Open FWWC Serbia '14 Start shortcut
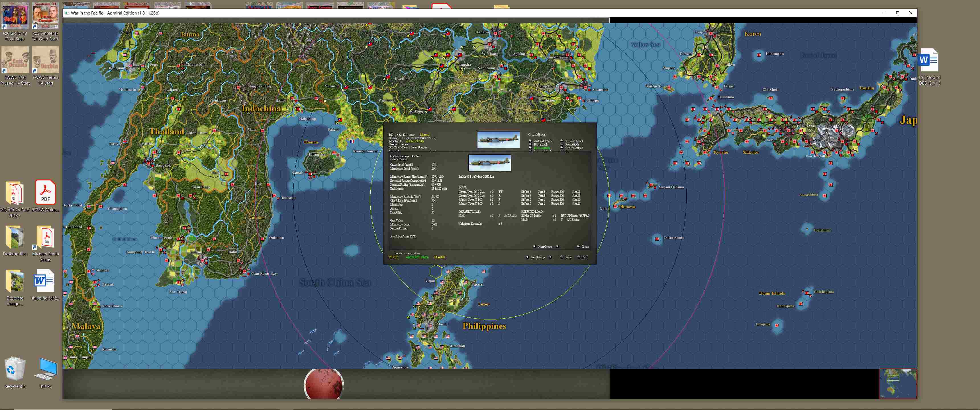 tap(45, 66)
